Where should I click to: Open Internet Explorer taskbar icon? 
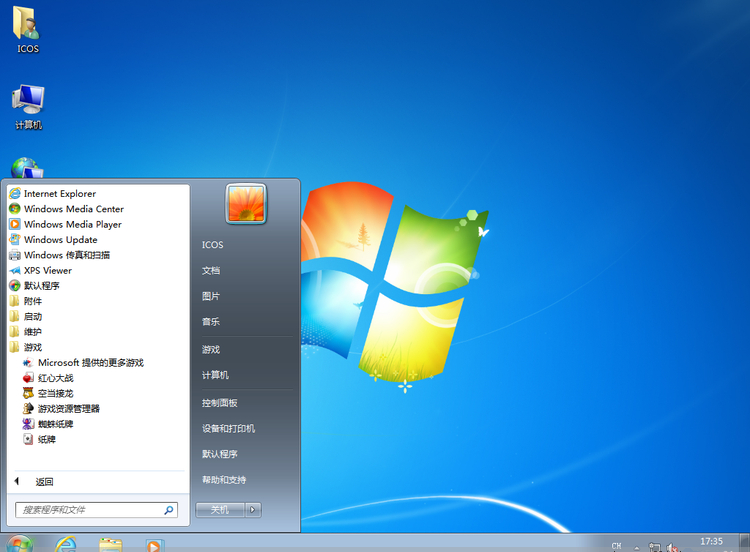click(x=66, y=544)
